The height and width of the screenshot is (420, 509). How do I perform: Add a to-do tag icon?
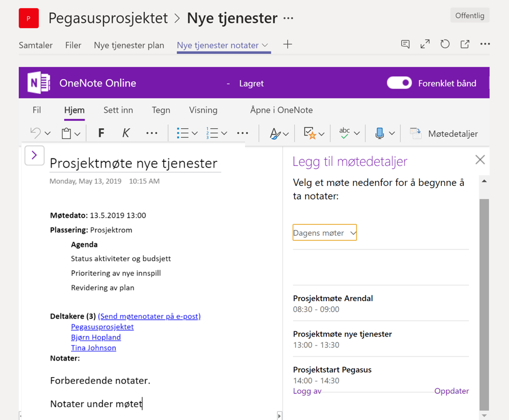pos(310,133)
